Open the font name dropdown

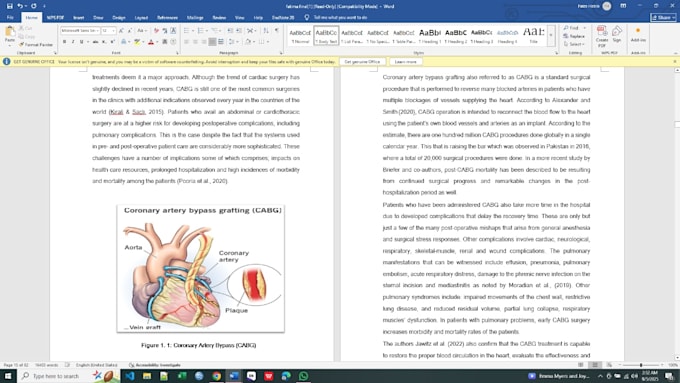pos(98,30)
